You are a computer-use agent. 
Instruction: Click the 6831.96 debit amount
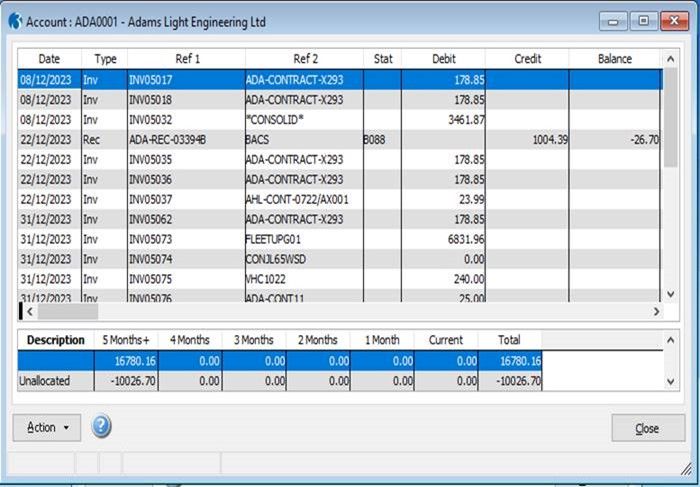[466, 239]
